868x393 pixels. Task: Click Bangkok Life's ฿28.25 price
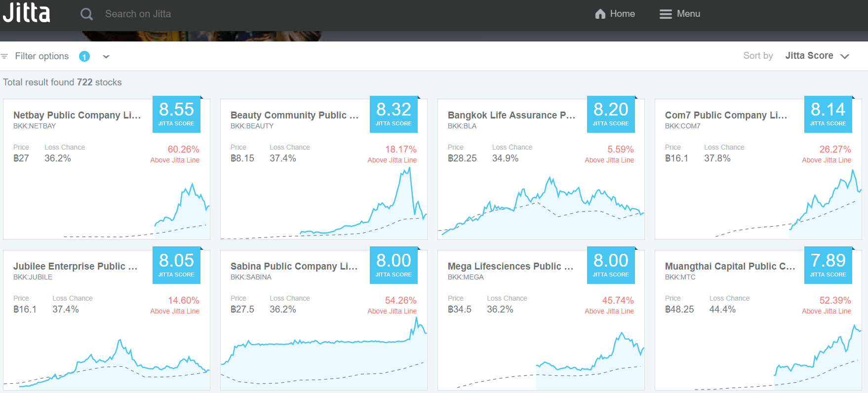462,158
